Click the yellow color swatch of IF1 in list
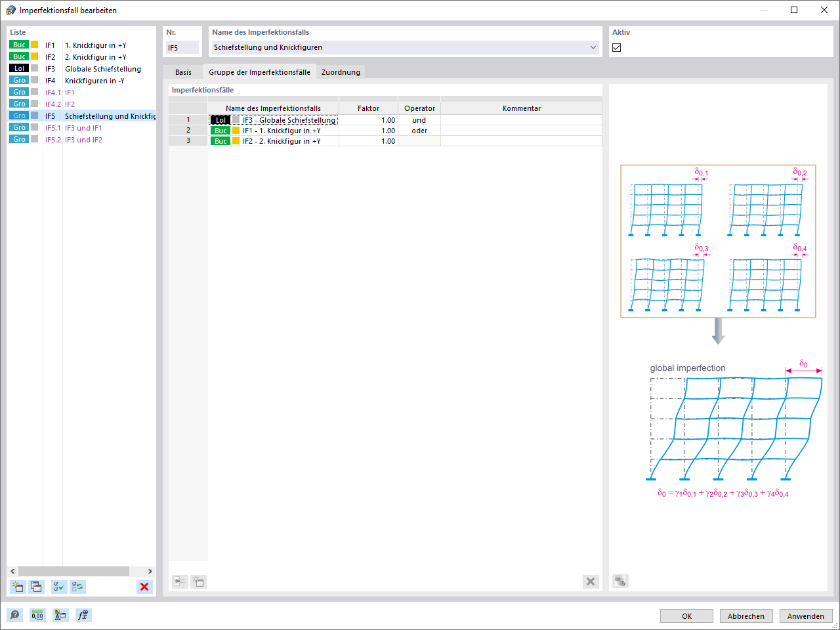840x630 pixels. (35, 45)
